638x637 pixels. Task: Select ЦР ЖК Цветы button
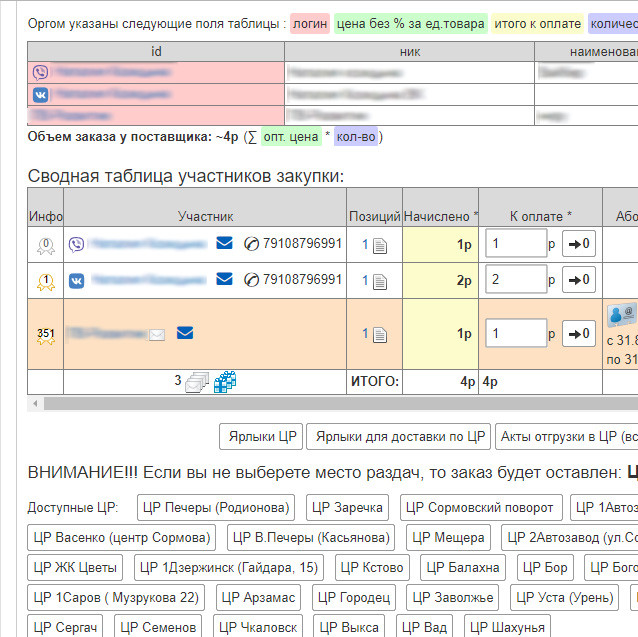(75, 567)
